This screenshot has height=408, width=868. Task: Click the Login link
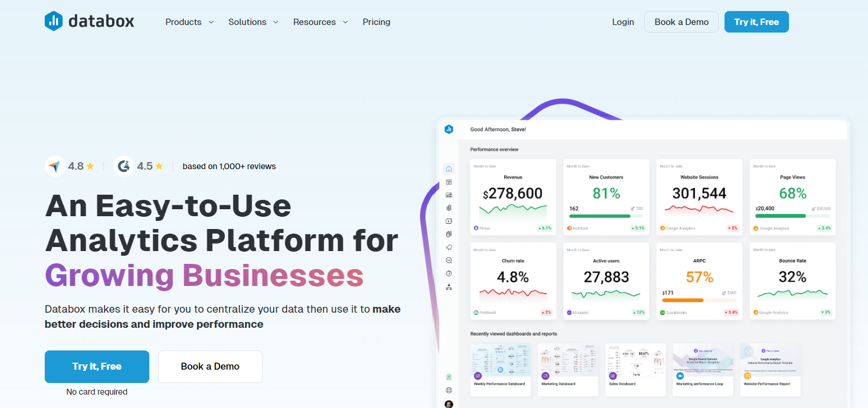pyautogui.click(x=623, y=22)
